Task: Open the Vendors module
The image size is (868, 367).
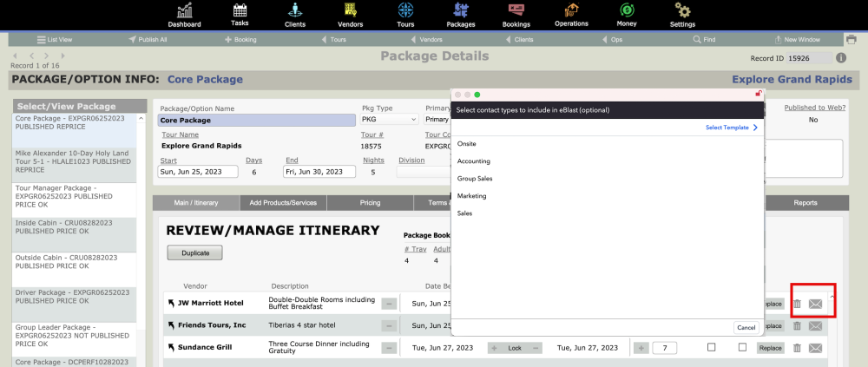Action: coord(351,15)
